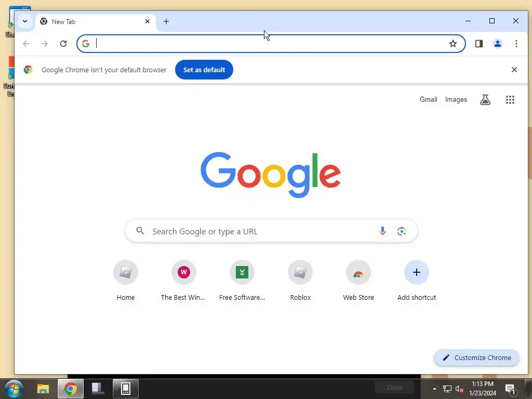This screenshot has width=532, height=399.
Task: Open a new tab with plus button
Action: 166,21
